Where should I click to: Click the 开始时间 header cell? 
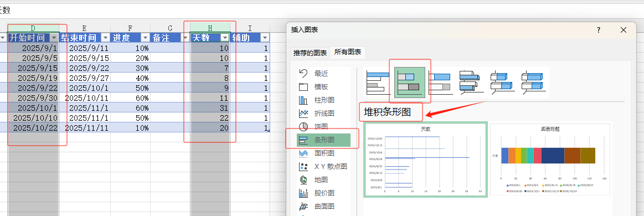(34, 38)
